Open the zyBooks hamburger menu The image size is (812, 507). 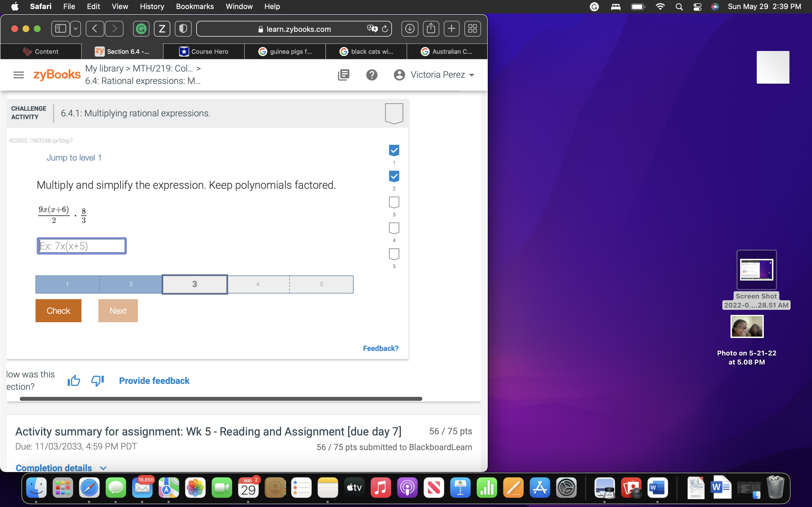[x=18, y=74]
